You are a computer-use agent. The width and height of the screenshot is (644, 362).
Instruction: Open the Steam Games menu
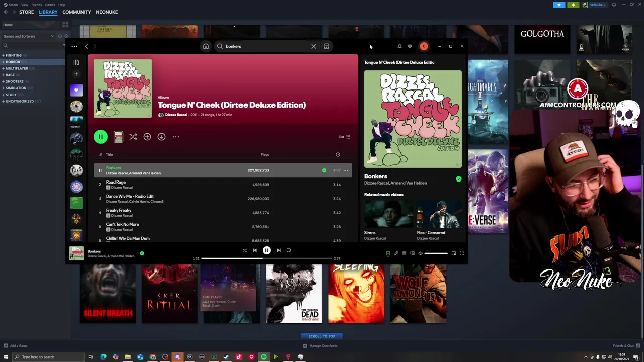(50, 5)
